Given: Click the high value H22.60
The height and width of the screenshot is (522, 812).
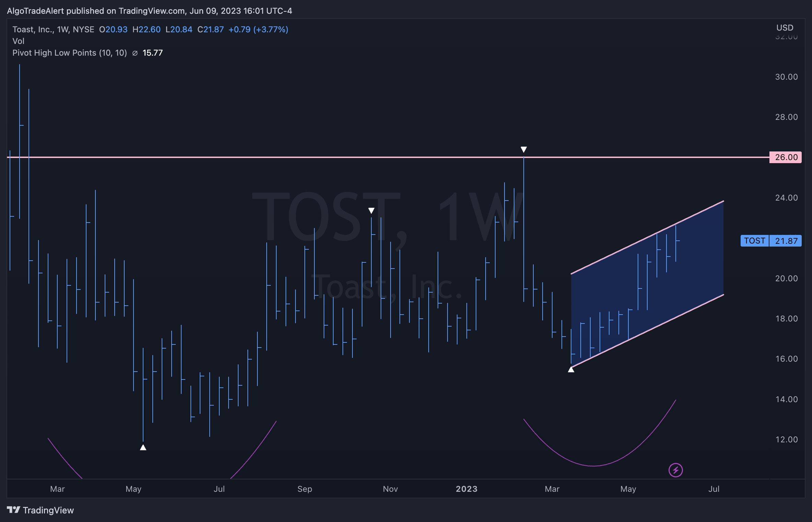Looking at the screenshot, I should 147,30.
